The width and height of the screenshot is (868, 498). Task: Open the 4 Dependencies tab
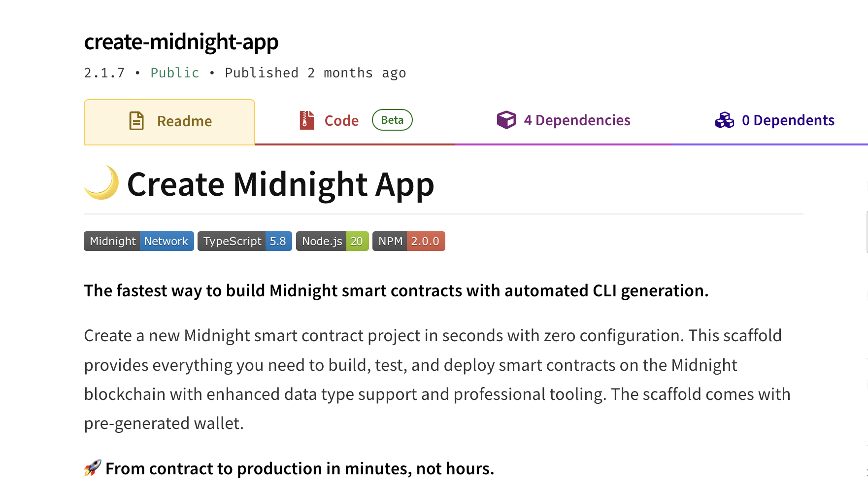[577, 120]
